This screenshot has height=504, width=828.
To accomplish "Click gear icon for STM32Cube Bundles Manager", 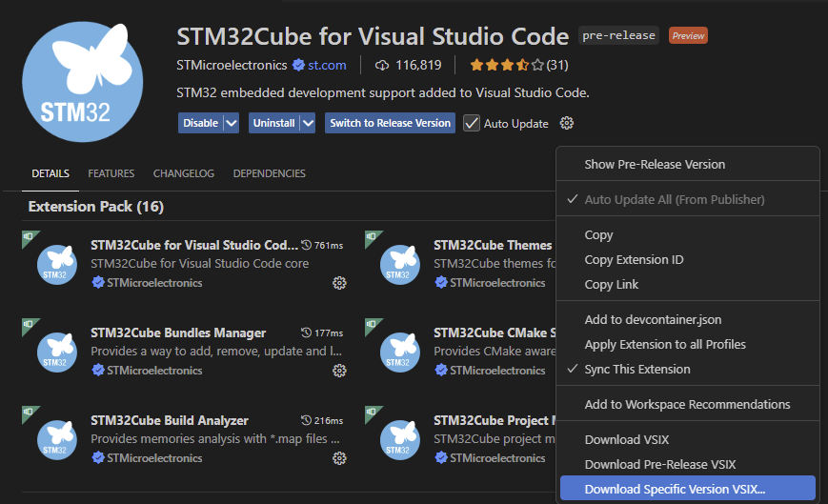I will (x=339, y=371).
